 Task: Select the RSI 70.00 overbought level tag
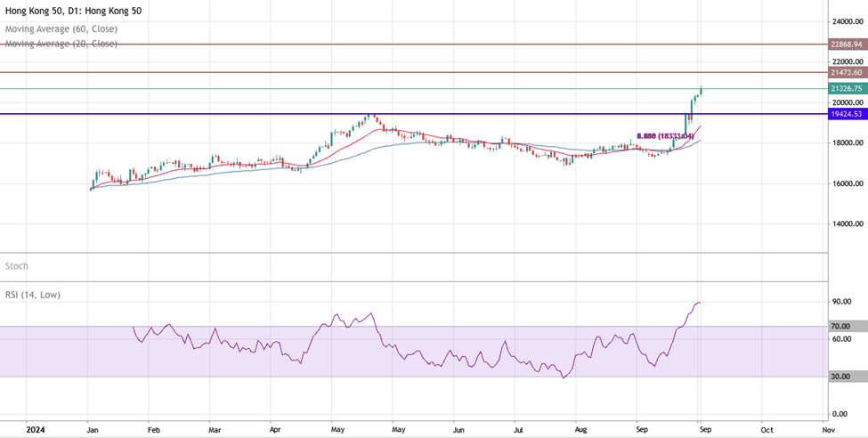tap(847, 327)
